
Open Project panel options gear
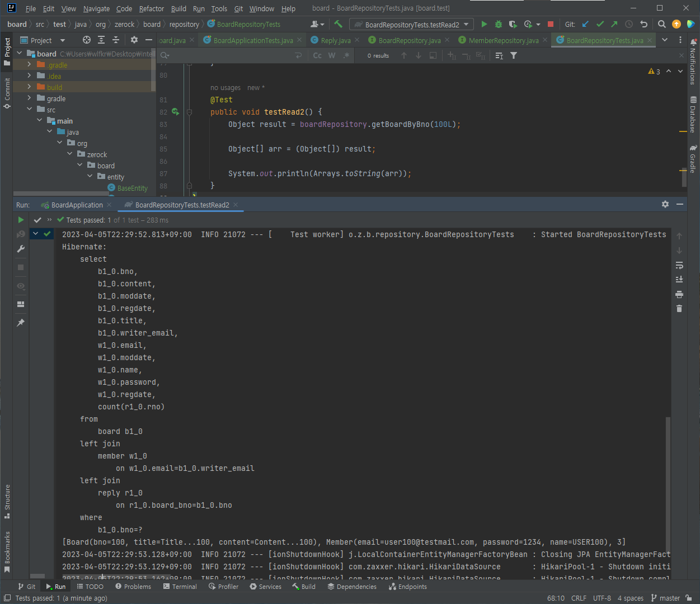click(134, 40)
